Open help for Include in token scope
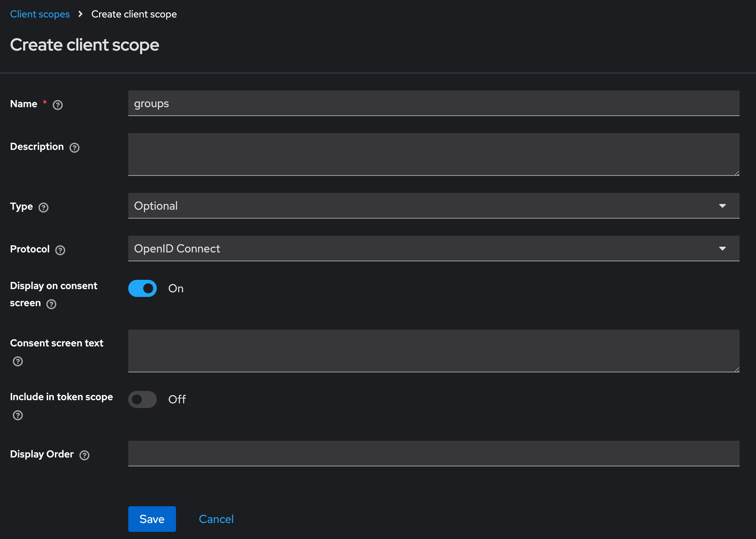 coord(17,415)
